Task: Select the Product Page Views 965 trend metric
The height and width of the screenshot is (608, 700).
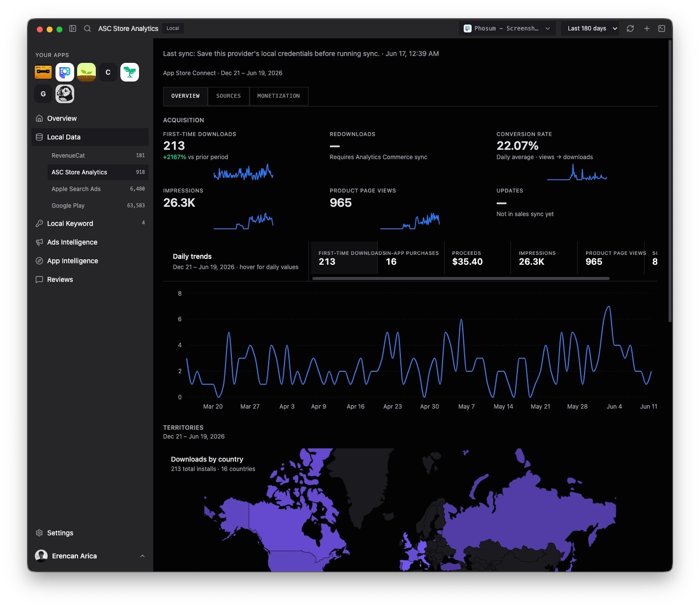Action: click(x=611, y=258)
